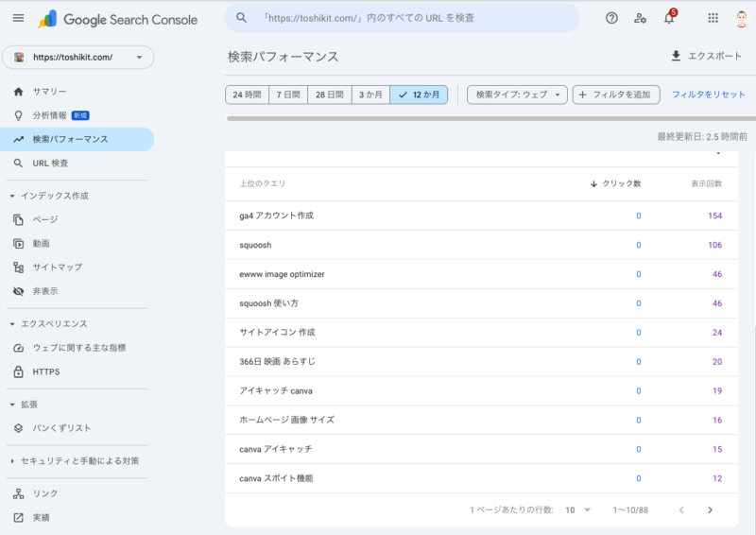Open 分析情報 in the sidebar
The width and height of the screenshot is (756, 535).
tap(77, 115)
